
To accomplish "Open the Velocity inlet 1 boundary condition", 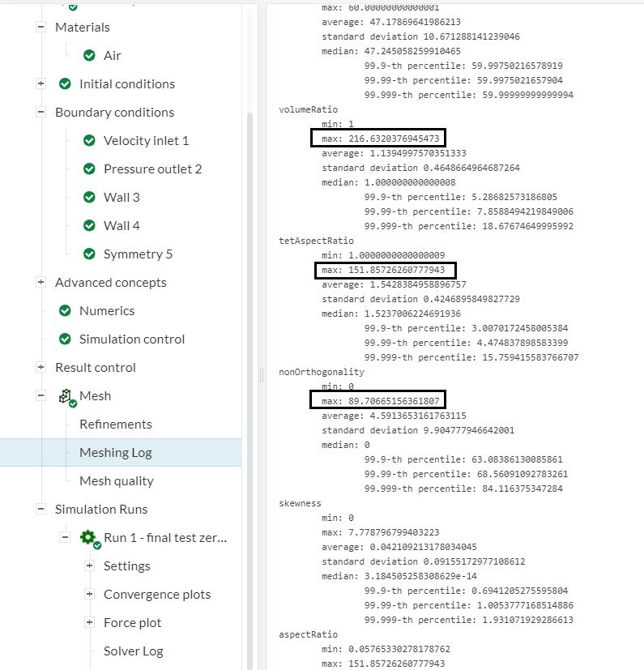I will tap(146, 141).
